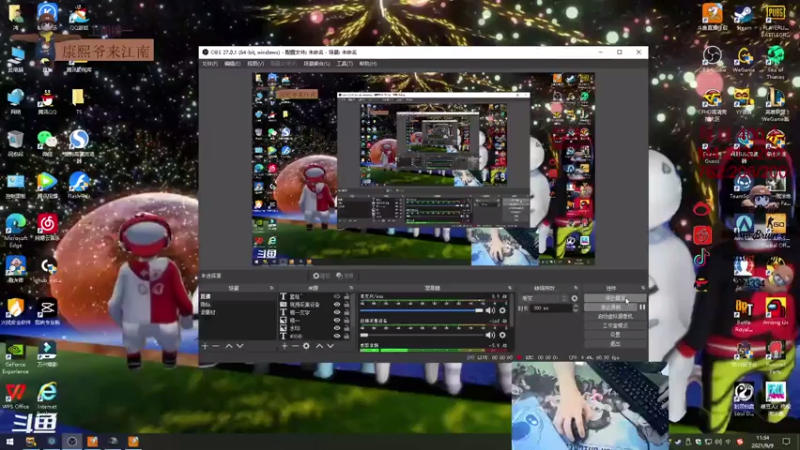
Task: Open the 文件(F) menu in OBS
Action: [210, 64]
